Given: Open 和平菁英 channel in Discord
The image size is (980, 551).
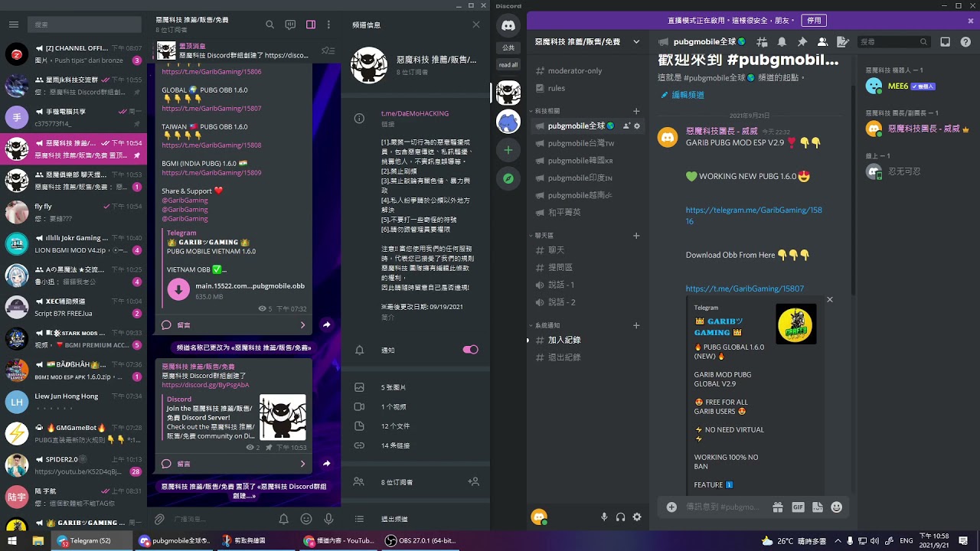Looking at the screenshot, I should (588, 212).
